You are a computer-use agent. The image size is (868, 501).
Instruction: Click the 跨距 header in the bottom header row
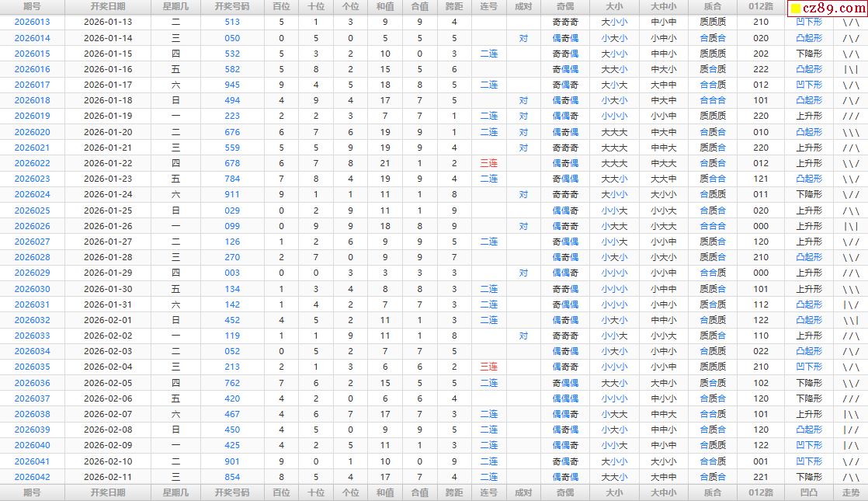(454, 492)
